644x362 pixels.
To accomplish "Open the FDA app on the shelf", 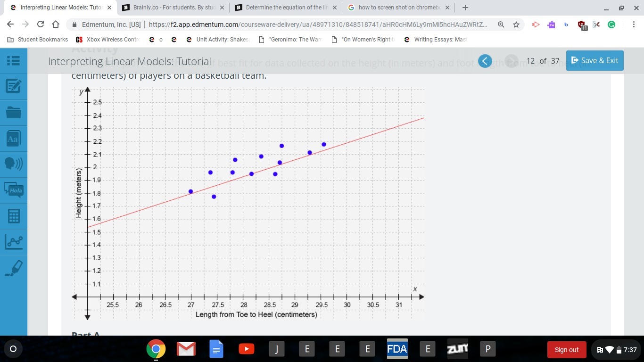I will pyautogui.click(x=397, y=349).
